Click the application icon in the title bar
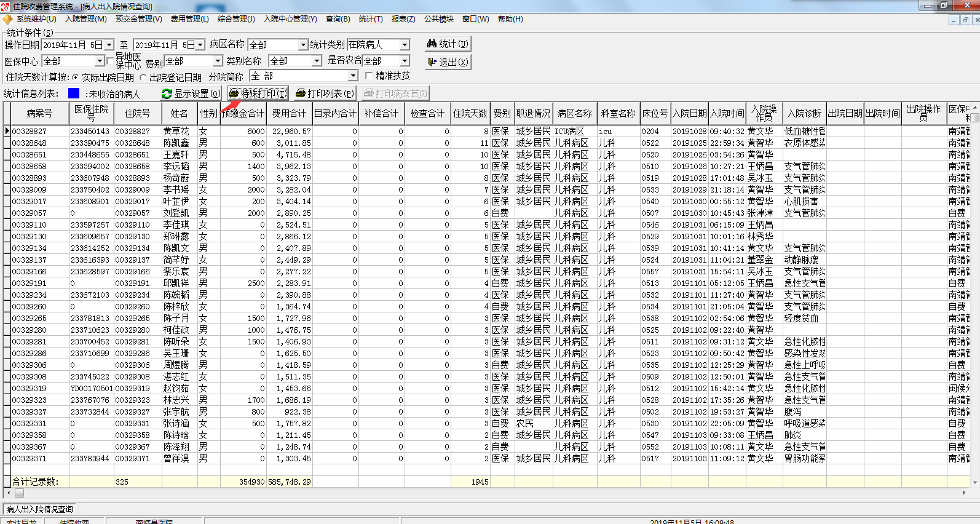 tap(6, 6)
